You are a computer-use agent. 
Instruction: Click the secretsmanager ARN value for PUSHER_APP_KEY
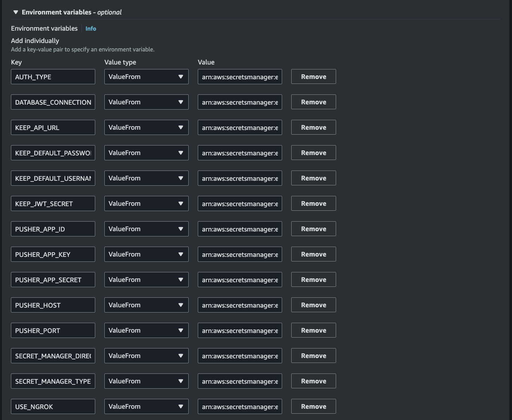pyautogui.click(x=239, y=254)
